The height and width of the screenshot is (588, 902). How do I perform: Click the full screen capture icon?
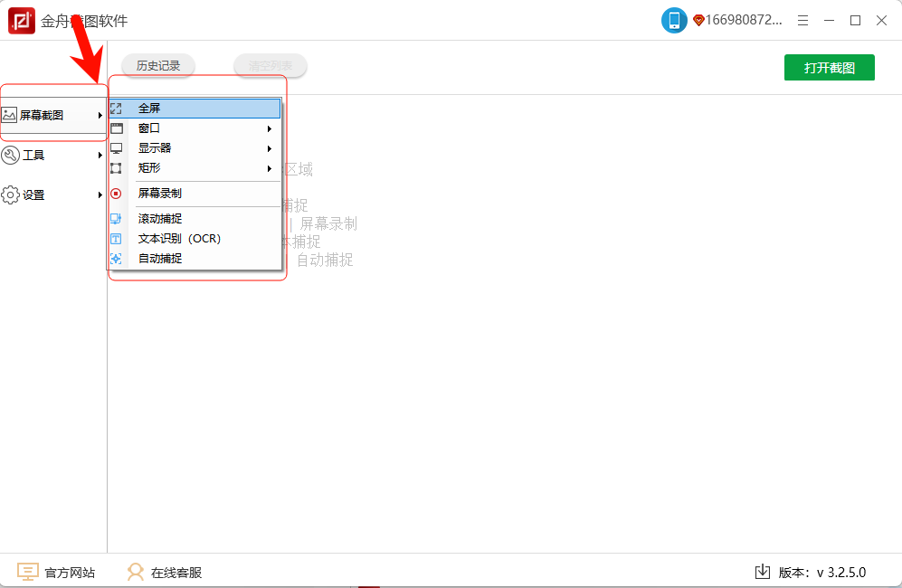click(x=116, y=109)
